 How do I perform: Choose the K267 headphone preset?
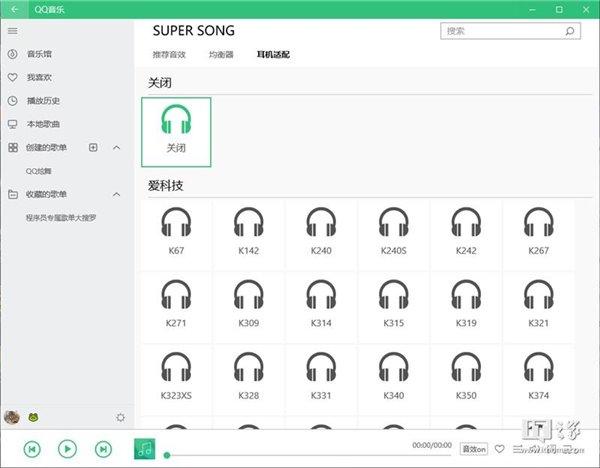coord(538,235)
